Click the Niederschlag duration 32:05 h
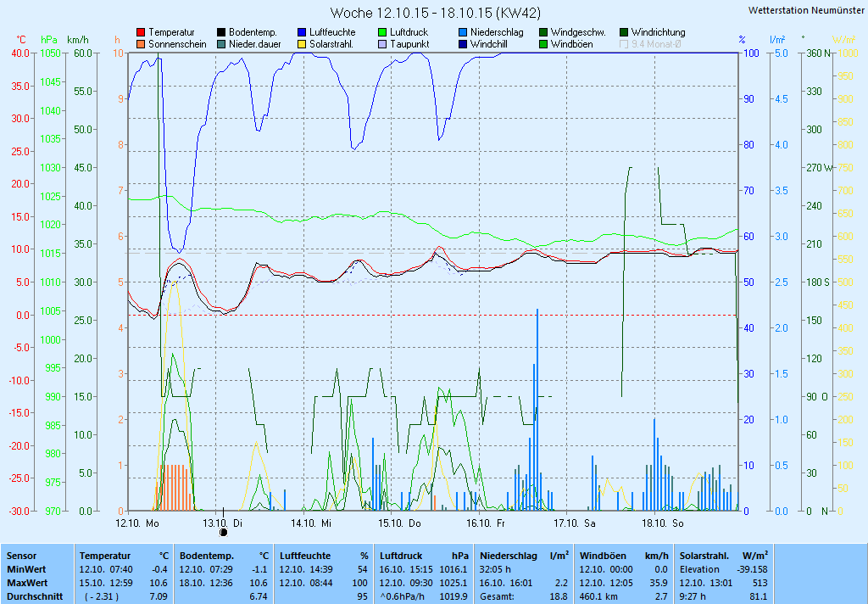This screenshot has height=604, width=868. (x=495, y=569)
